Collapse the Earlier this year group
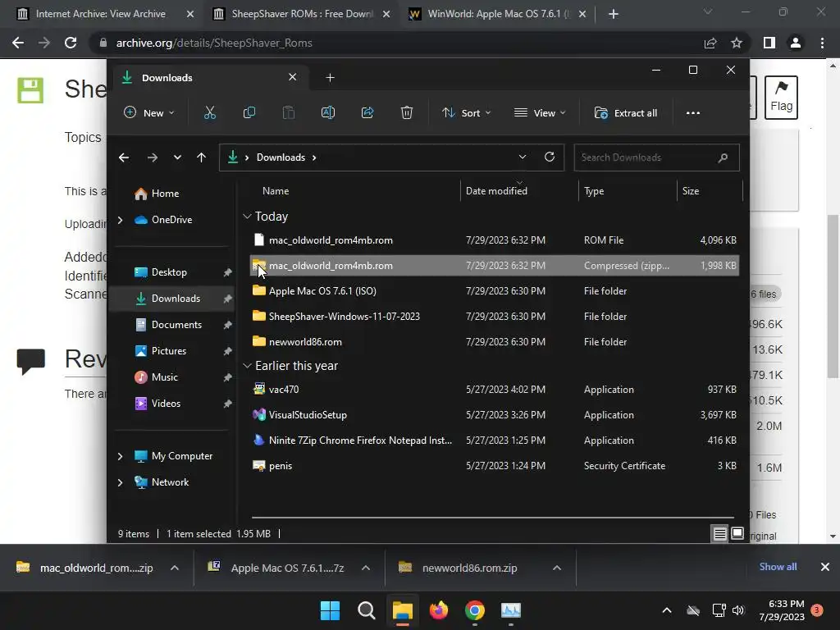 click(247, 366)
